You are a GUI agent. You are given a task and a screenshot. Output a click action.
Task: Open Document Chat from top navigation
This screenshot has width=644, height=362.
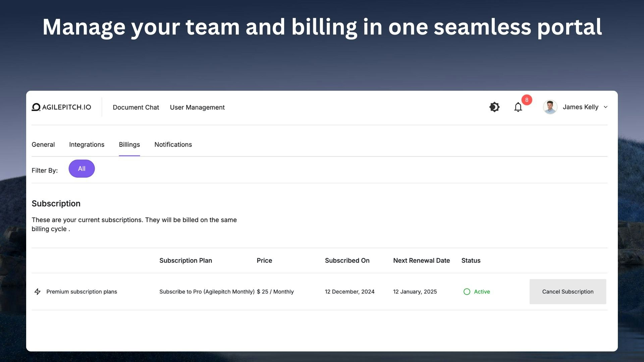[136, 108]
